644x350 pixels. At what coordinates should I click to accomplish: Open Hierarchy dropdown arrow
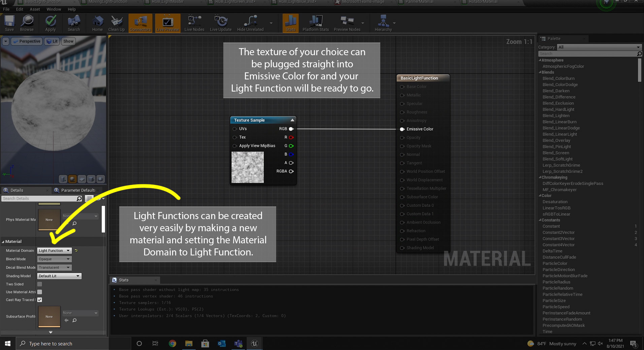tap(394, 23)
